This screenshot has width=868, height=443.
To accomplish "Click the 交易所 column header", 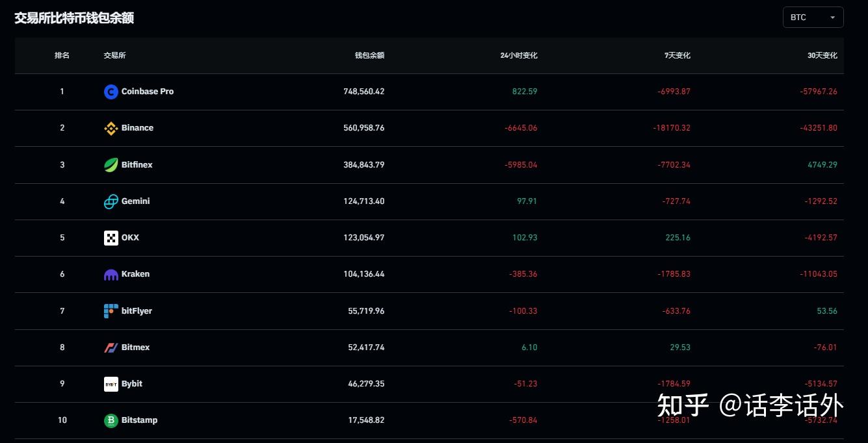I will (114, 56).
